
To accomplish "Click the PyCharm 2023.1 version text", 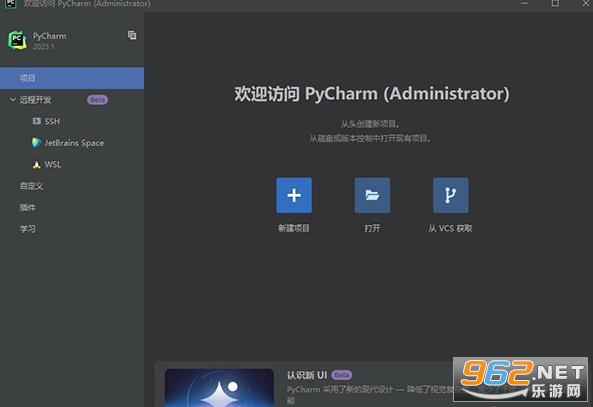I will (x=43, y=47).
